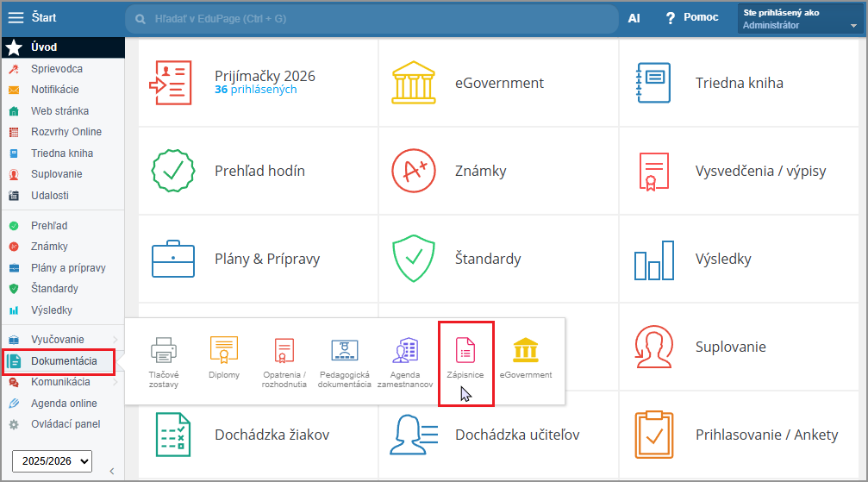This screenshot has height=482, width=868.
Task: Click the Hľadať v EduPage search field
Action: tap(371, 18)
